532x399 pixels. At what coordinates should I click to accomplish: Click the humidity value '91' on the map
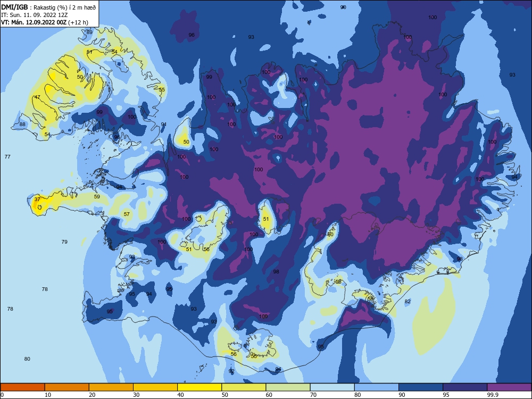163,124
